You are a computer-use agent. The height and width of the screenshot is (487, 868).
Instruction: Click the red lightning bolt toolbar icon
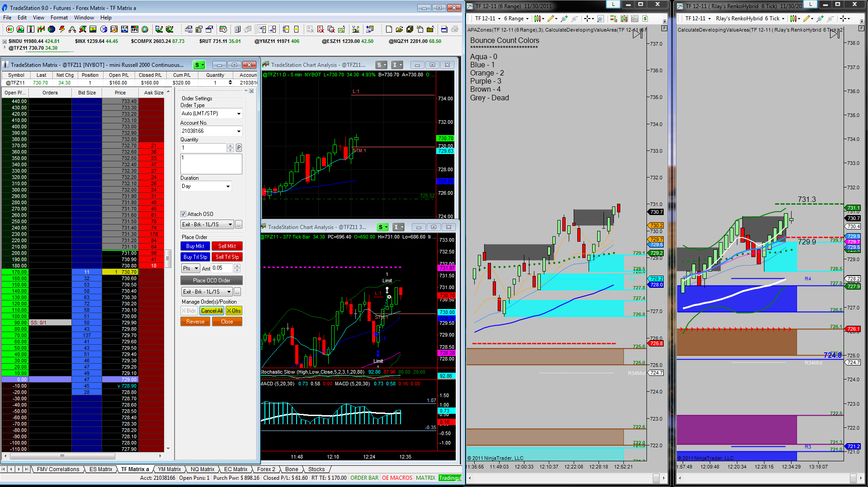62,29
